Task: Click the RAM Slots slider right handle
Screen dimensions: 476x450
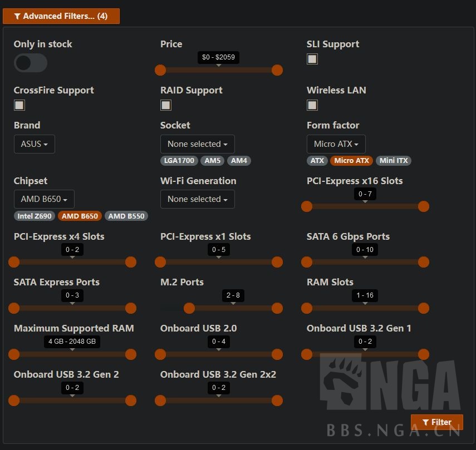Action: click(424, 308)
